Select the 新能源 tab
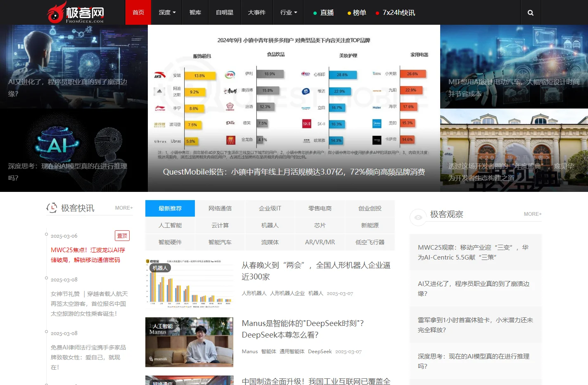Screen dimensions: 588x385 [370, 225]
